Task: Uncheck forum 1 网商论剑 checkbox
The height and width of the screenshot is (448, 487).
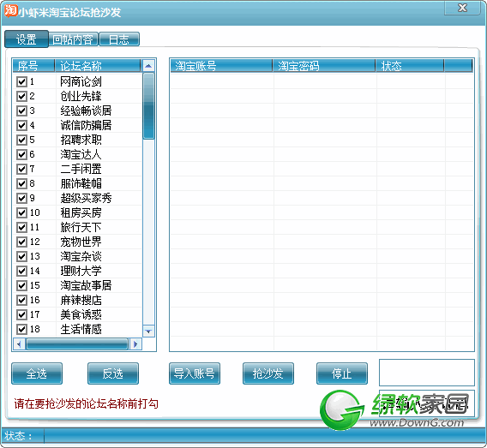Action: tap(21, 82)
